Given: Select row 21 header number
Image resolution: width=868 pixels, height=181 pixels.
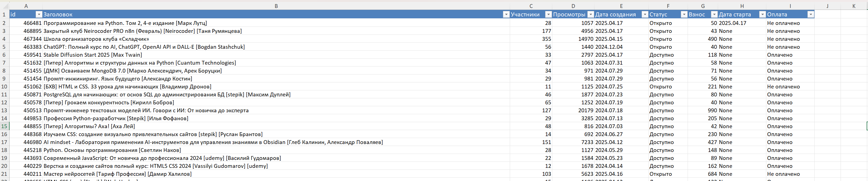Looking at the screenshot, I should [4, 174].
